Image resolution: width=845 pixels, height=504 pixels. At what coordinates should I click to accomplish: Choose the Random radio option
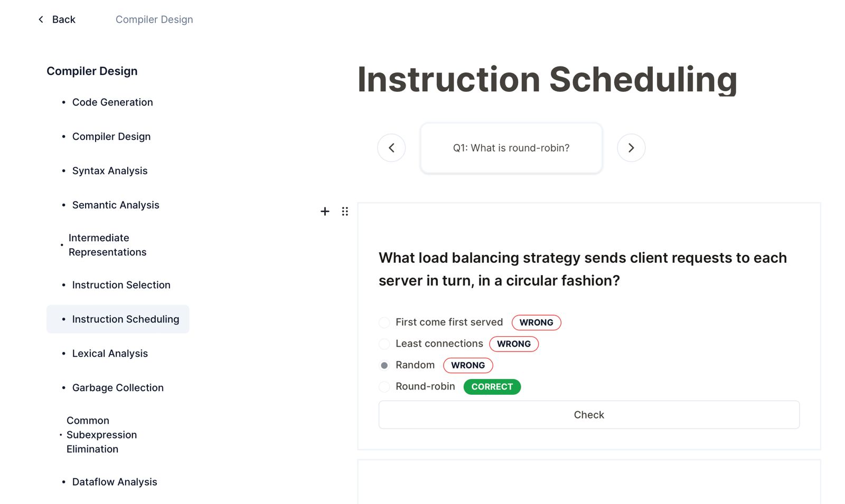tap(384, 365)
